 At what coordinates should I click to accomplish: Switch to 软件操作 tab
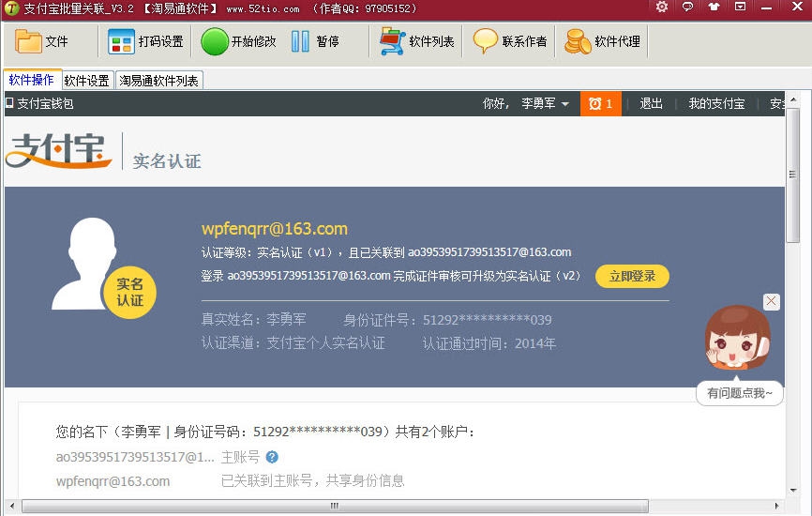pos(32,80)
